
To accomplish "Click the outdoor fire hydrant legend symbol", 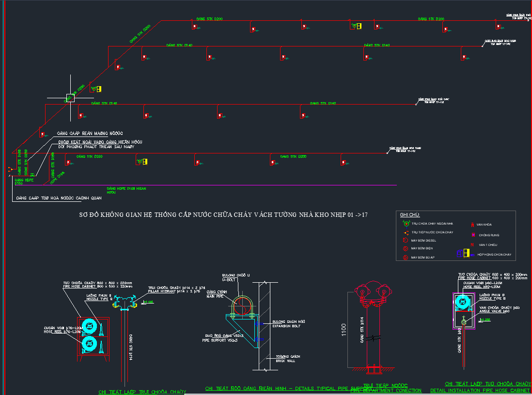I will click(406, 224).
